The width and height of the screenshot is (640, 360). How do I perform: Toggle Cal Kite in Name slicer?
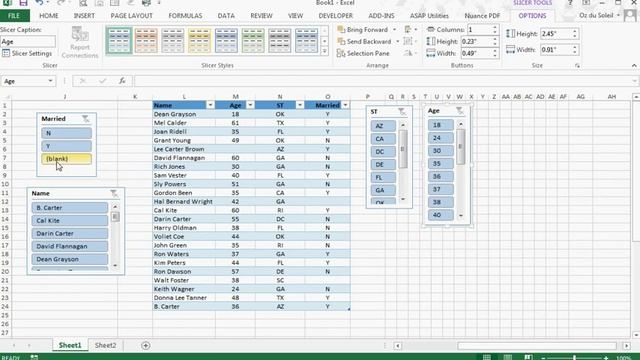[x=70, y=220]
